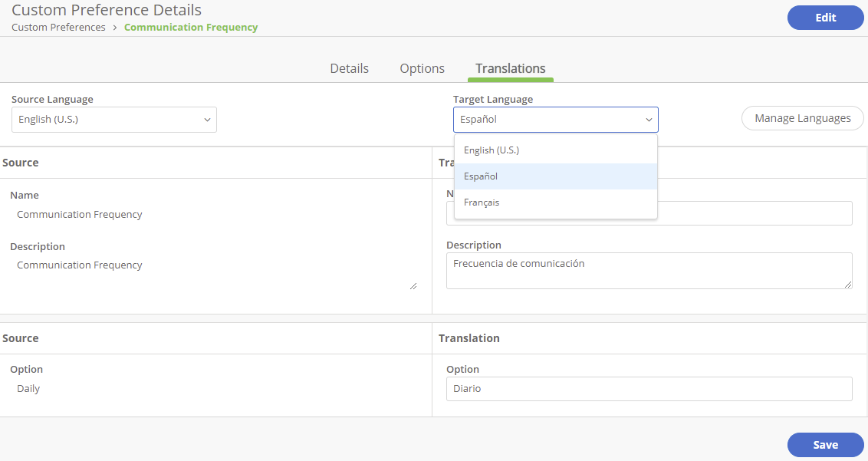Click the Edit button

(x=825, y=18)
